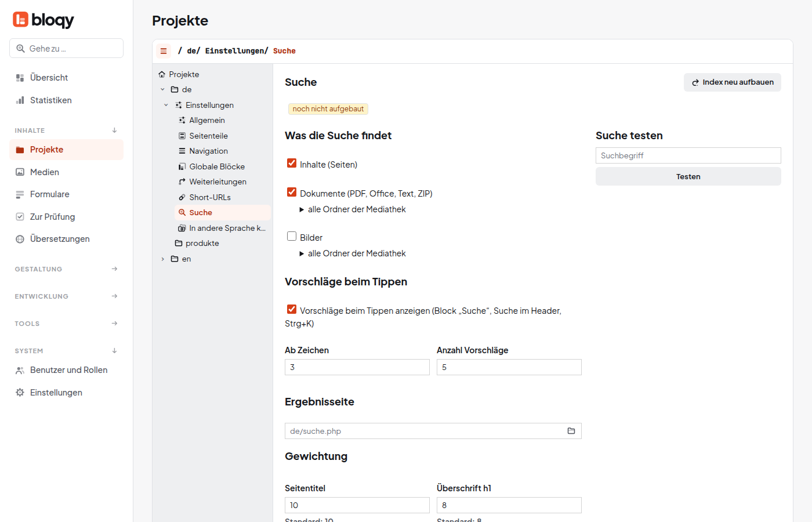Toggle the hamburger menu icon beside the breadcrumb
The width and height of the screenshot is (812, 522).
[164, 51]
